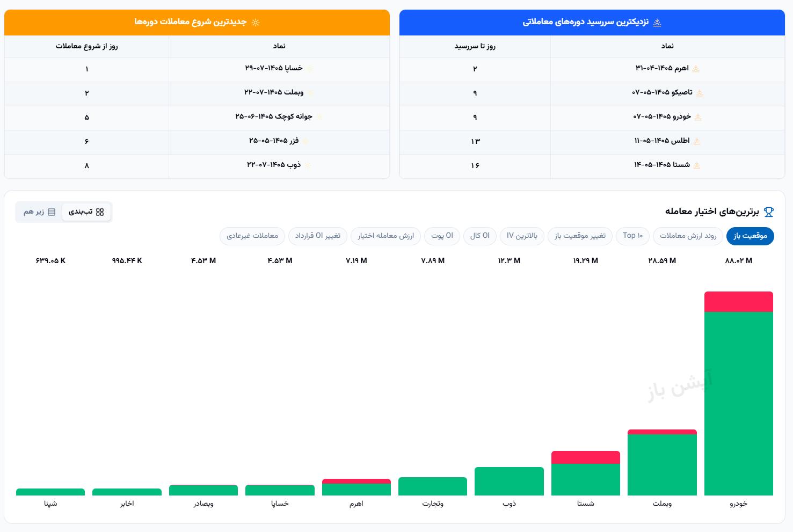Open the وبملت ۱۴۰۵-۰۷-۲۲ symbol row
793x532 pixels.
[x=197, y=93]
